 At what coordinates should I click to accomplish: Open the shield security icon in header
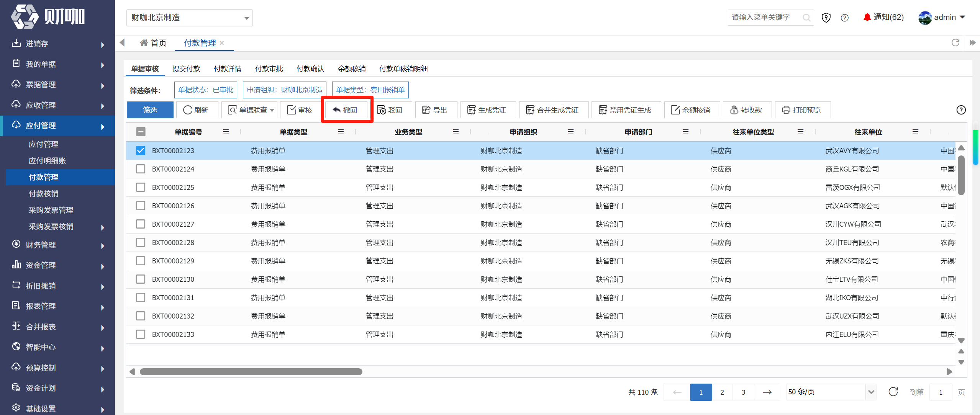(x=826, y=18)
